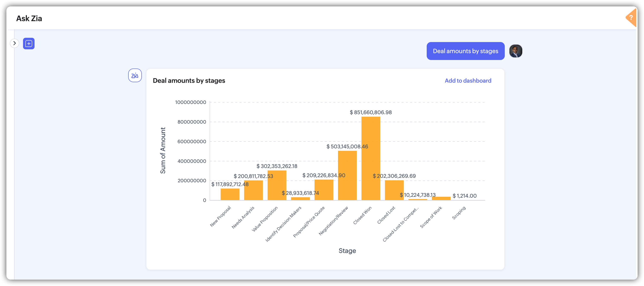Image resolution: width=644 pixels, height=286 pixels.
Task: Click the Sum of Amount axis title
Action: (163, 150)
